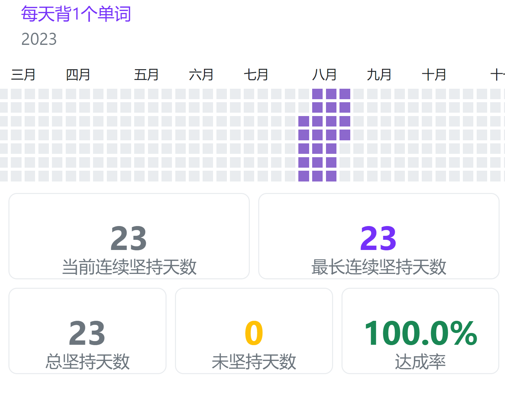Click the 十月 month label
Viewport: 505px width, 420px height.
point(434,75)
